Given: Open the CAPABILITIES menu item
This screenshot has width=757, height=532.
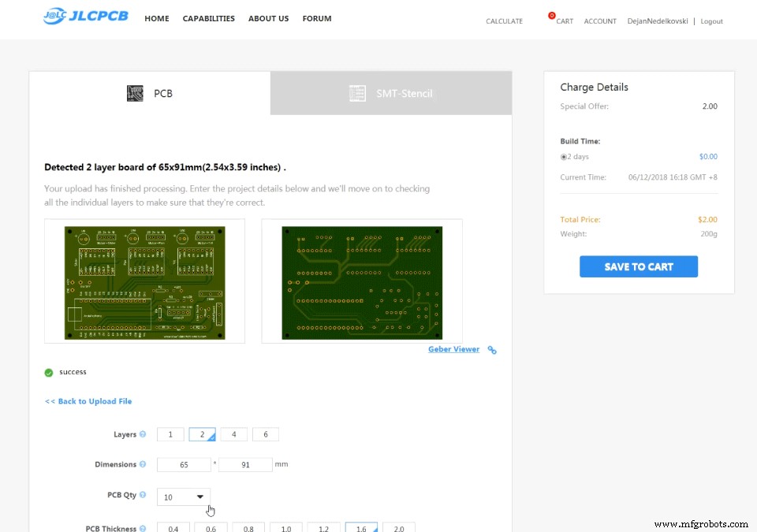Looking at the screenshot, I should point(208,18).
